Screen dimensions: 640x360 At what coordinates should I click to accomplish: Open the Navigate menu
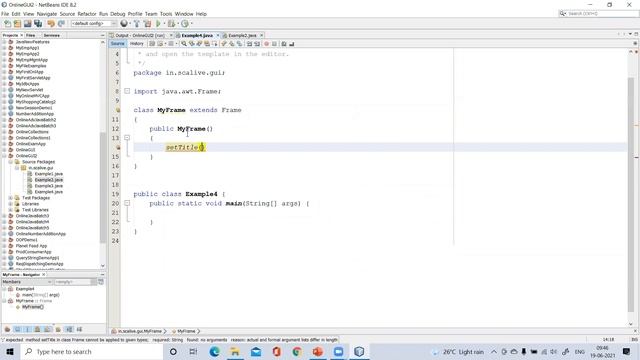click(47, 14)
